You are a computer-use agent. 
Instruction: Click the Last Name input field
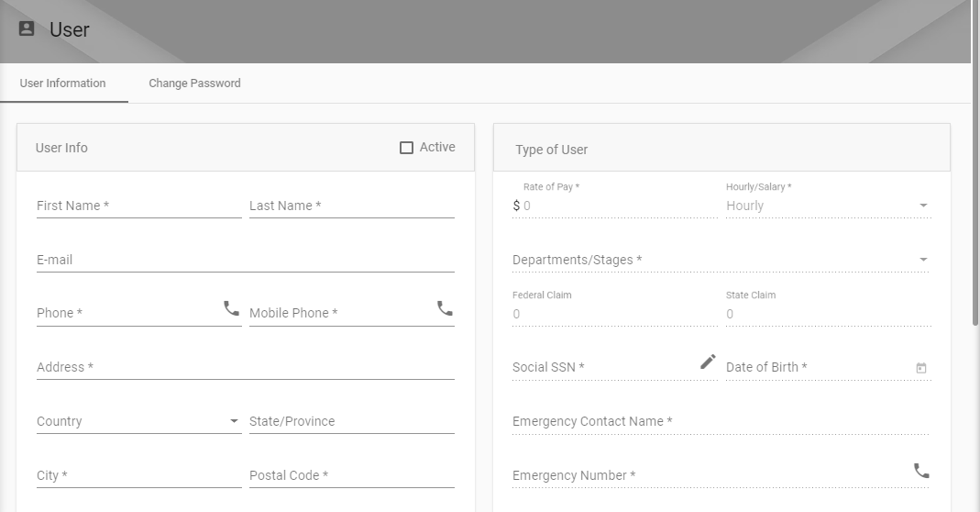point(352,206)
